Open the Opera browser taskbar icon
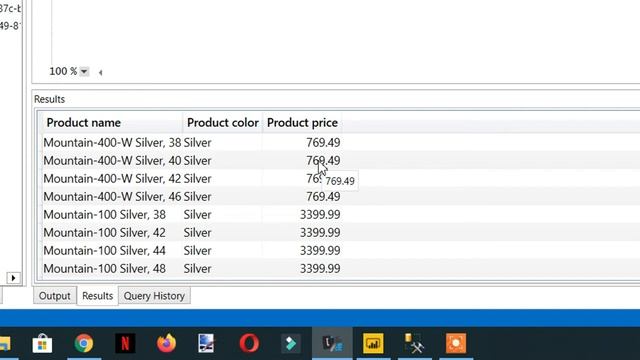 (x=249, y=344)
